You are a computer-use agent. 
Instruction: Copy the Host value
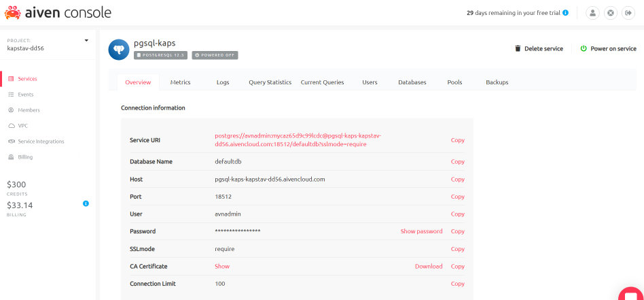pos(458,179)
